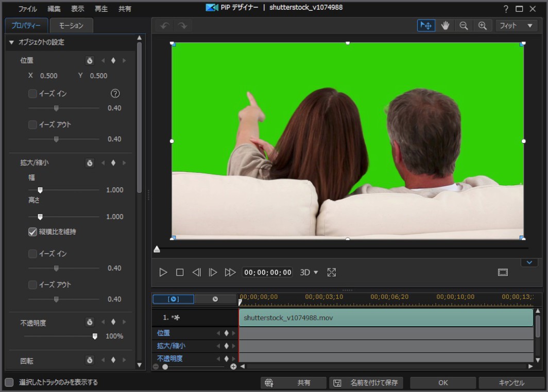Click the fast forward button
This screenshot has width=548, height=392.
[230, 273]
